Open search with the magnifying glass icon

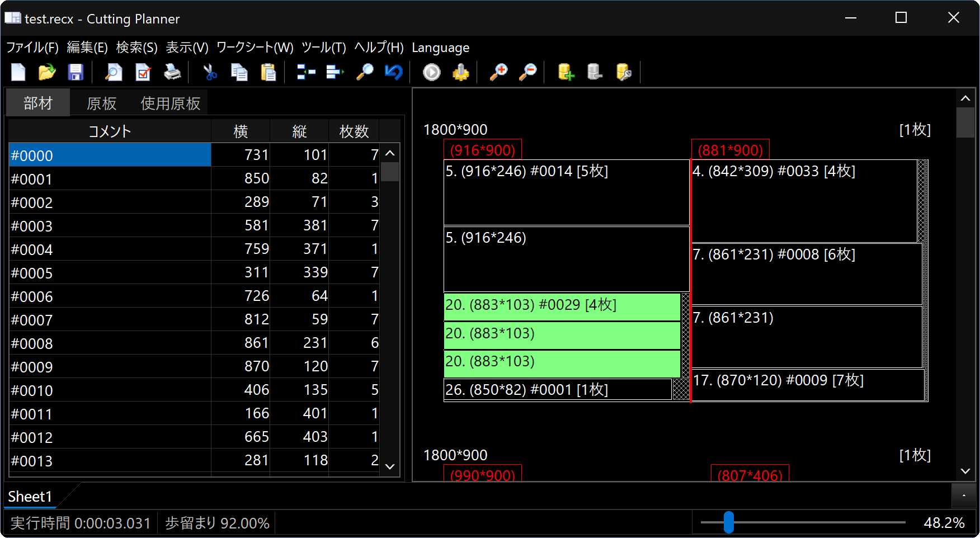tap(365, 72)
